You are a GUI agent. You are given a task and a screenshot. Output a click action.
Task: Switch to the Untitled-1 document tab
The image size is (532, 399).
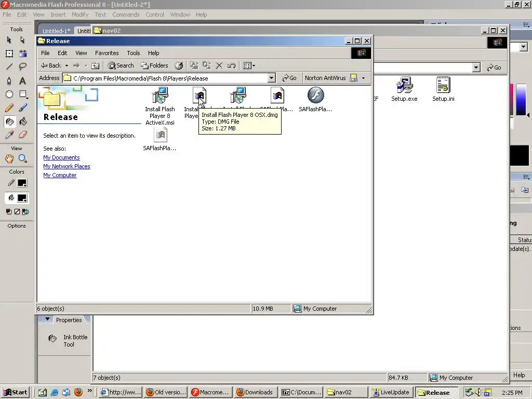click(56, 31)
